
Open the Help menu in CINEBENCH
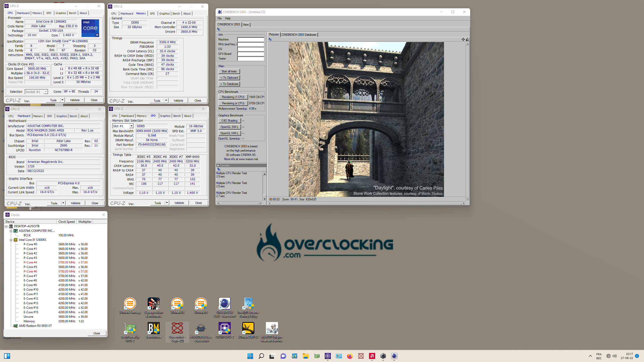pyautogui.click(x=228, y=18)
